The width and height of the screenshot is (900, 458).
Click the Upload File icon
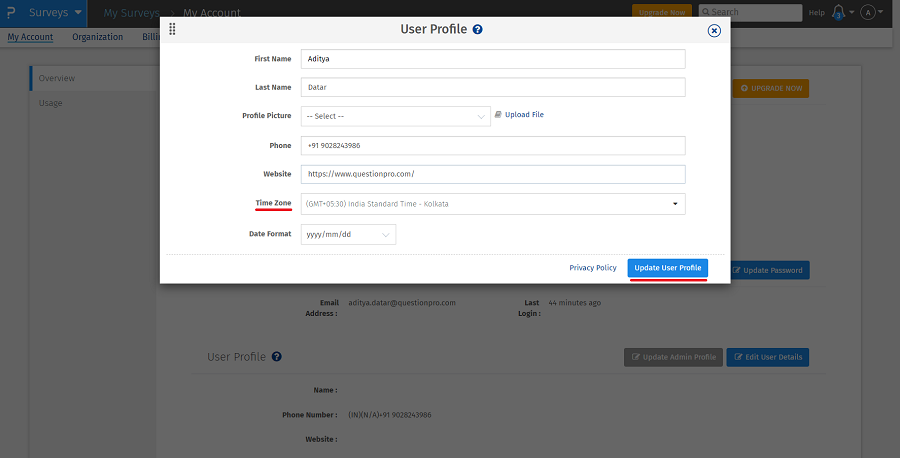point(498,115)
